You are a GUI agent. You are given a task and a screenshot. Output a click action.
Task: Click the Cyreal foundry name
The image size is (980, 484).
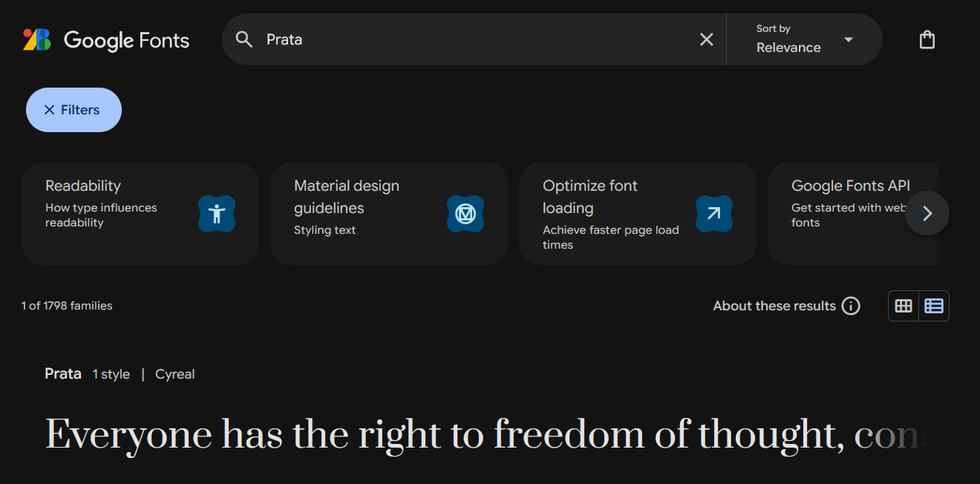click(174, 373)
